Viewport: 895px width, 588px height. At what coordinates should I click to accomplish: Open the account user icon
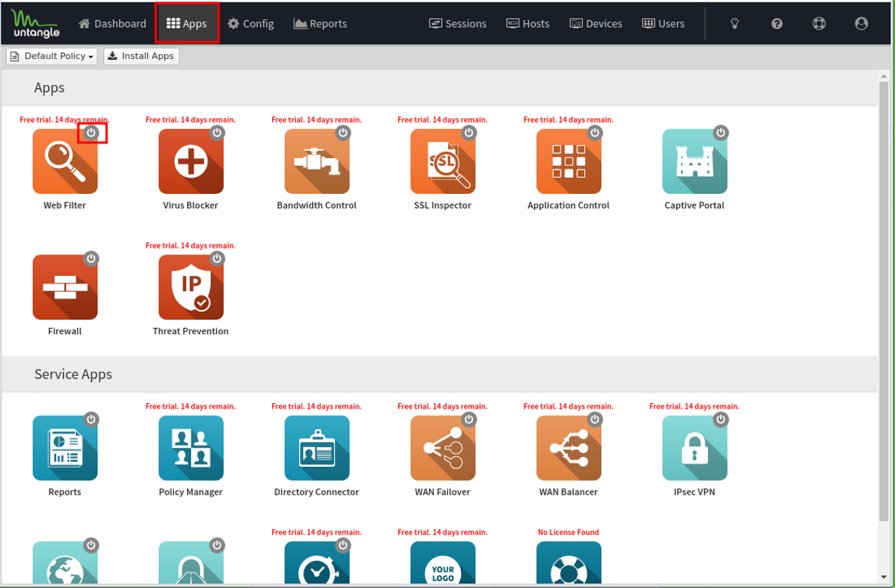861,24
